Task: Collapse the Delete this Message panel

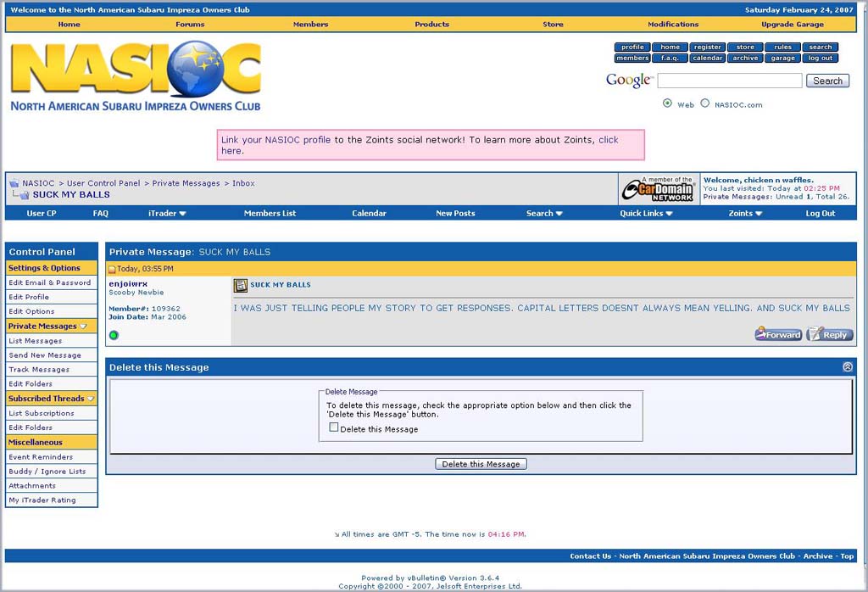Action: [x=847, y=367]
